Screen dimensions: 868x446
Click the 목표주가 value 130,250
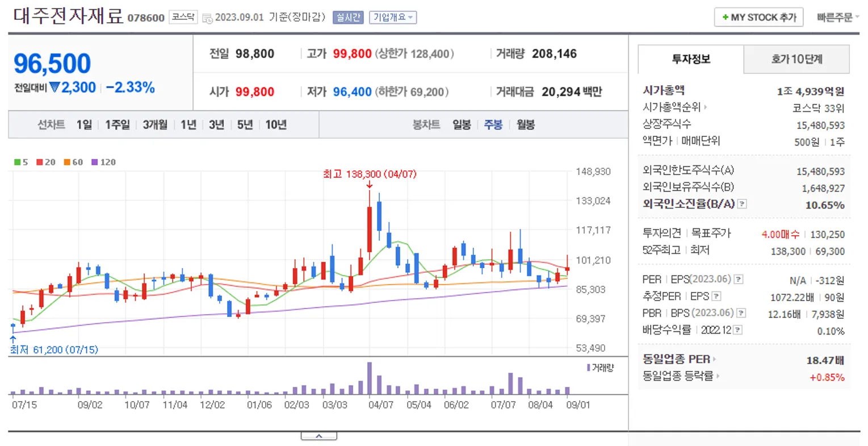click(x=827, y=234)
